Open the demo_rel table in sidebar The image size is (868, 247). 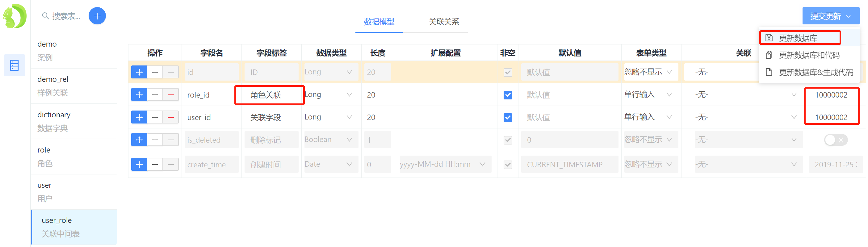click(74, 86)
